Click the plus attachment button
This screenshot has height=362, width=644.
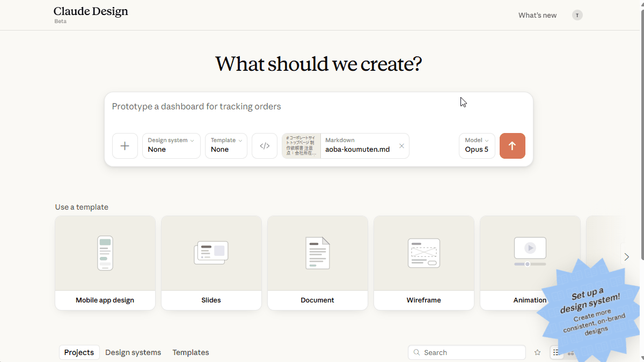coord(125,146)
